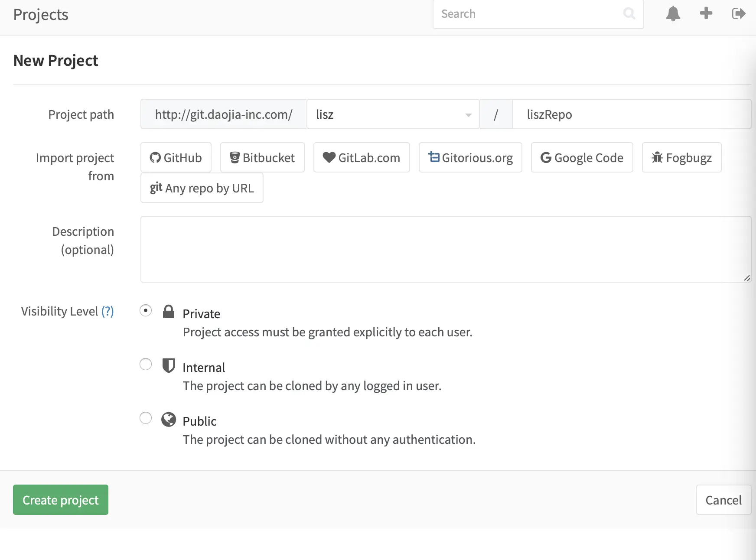This screenshot has height=560, width=756.
Task: Import project from GitLab.com
Action: pos(362,158)
